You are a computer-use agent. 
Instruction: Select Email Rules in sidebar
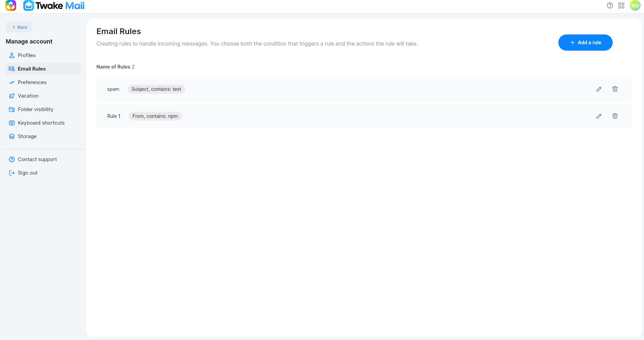[x=43, y=69]
